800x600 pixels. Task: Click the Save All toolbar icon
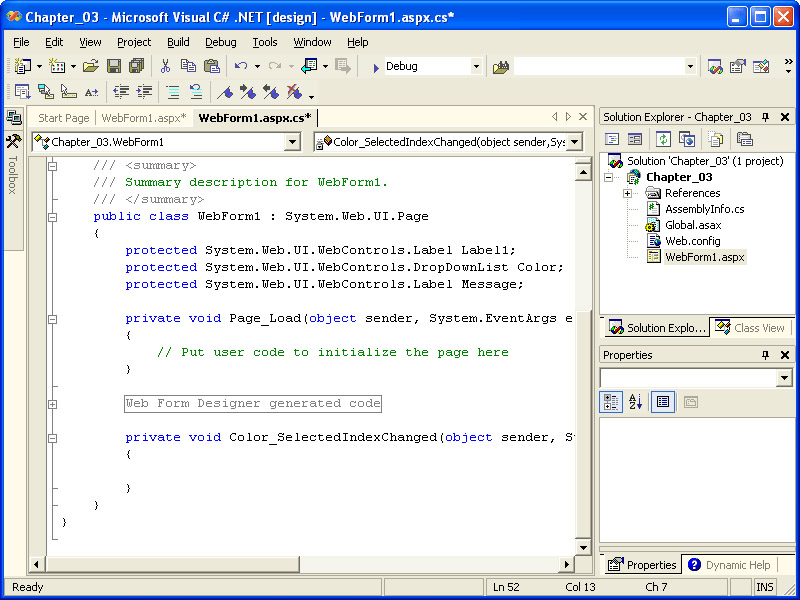click(x=136, y=66)
